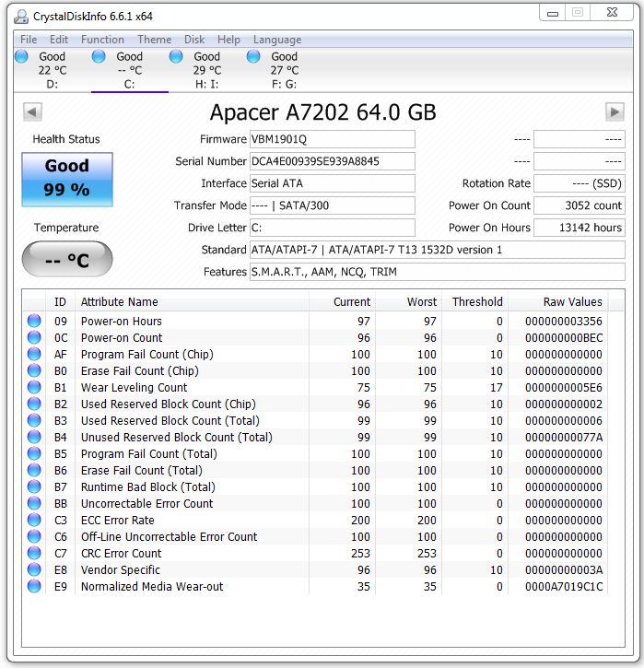
Task: Click the CrystalDiskInfo app icon in title bar
Action: (x=21, y=17)
